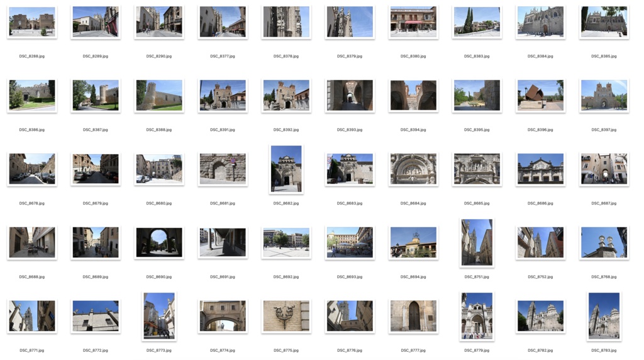Choose the DSC_8692.jpg plaza thumbnail
Screen dimensions: 644x360
[x=286, y=242]
